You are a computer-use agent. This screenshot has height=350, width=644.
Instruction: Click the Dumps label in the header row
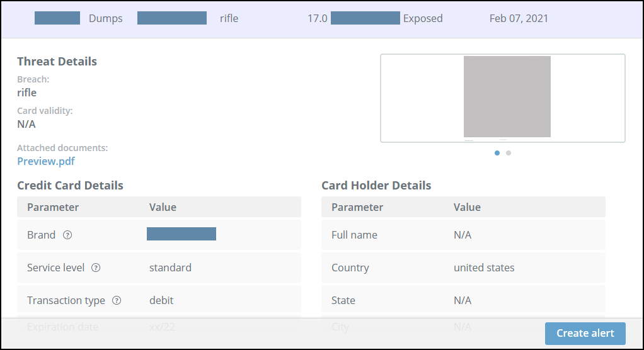point(106,18)
